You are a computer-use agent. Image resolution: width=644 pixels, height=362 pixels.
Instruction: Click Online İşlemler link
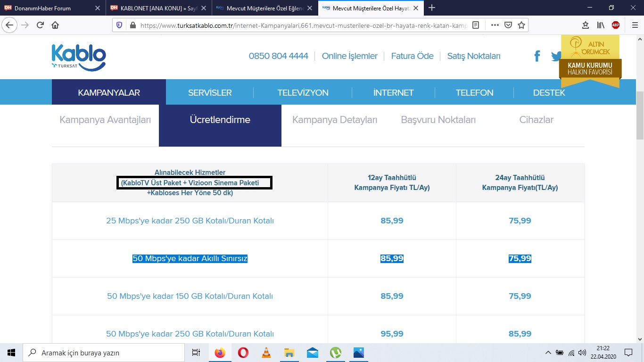tap(349, 56)
